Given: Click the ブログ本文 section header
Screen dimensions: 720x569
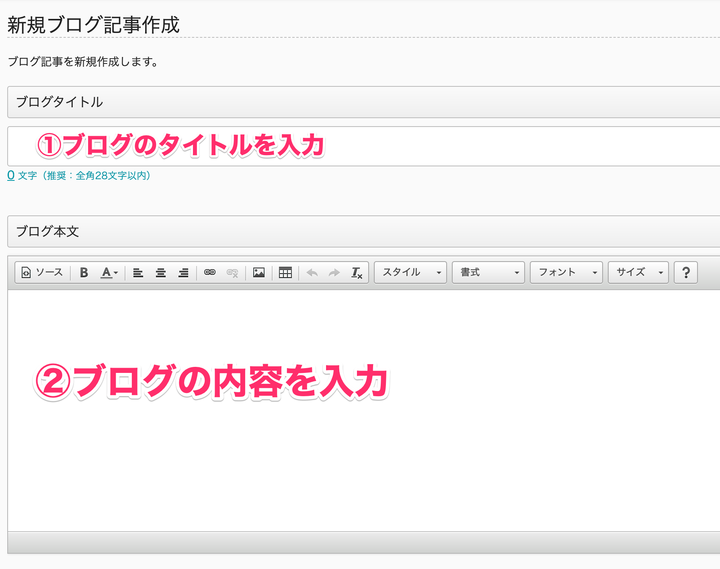Looking at the screenshot, I should click(364, 231).
